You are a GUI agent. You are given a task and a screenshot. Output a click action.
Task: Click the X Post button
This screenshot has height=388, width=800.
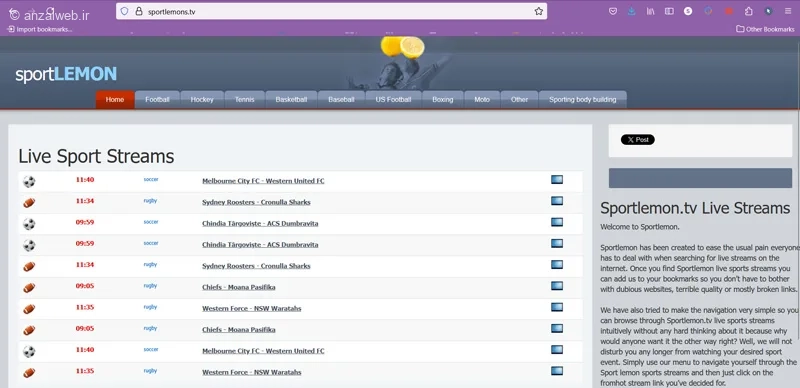pyautogui.click(x=638, y=139)
